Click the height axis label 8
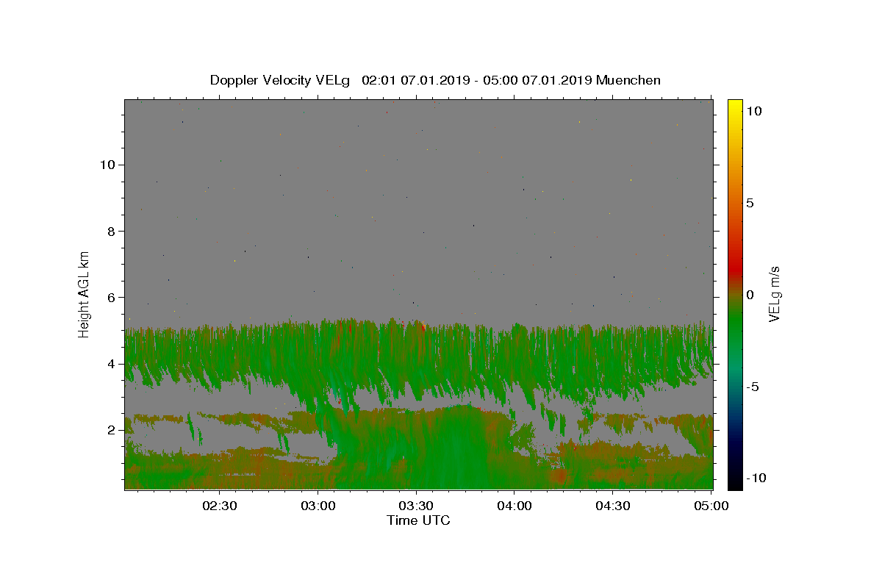The width and height of the screenshot is (882, 588). point(111,231)
